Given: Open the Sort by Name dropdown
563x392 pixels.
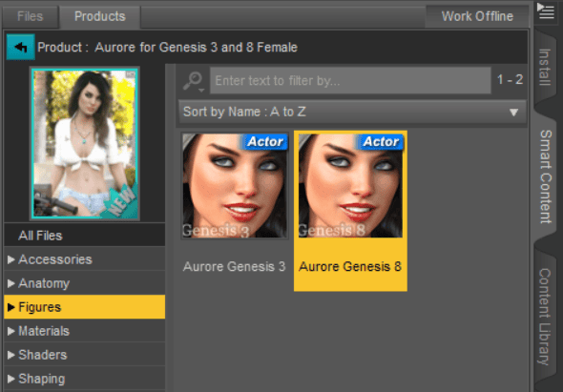Looking at the screenshot, I should (x=352, y=112).
